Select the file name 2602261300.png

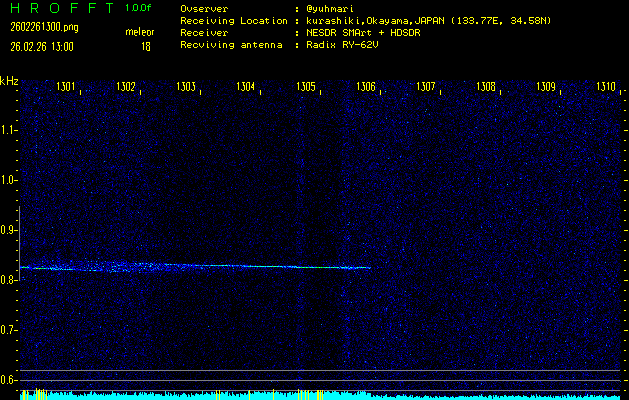[x=45, y=27]
